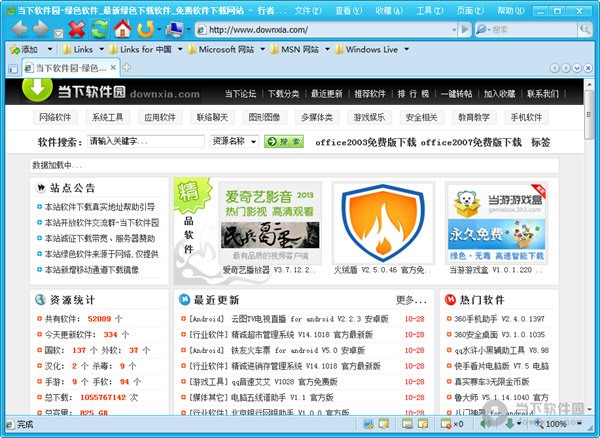Screen dimensions: 600x438
Task: Click the URL address bar field
Action: (325, 29)
